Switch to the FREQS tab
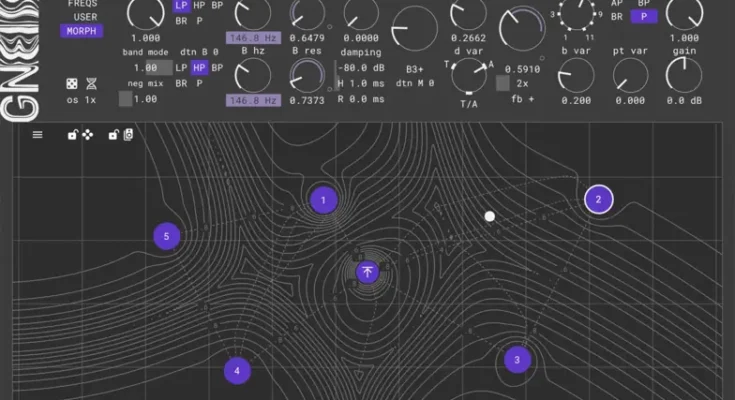The width and height of the screenshot is (735, 400). tap(82, 4)
